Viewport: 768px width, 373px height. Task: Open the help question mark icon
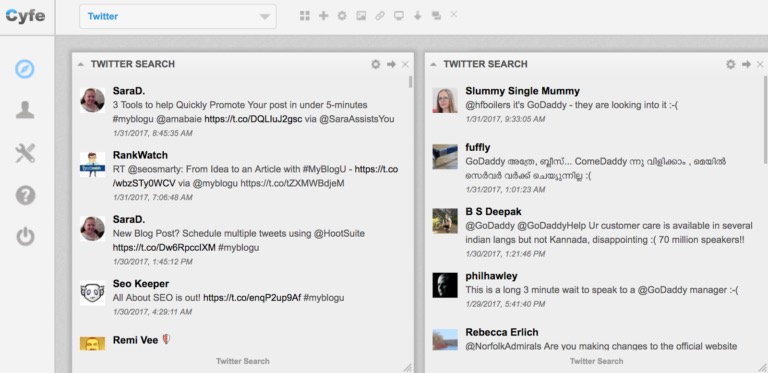click(25, 196)
